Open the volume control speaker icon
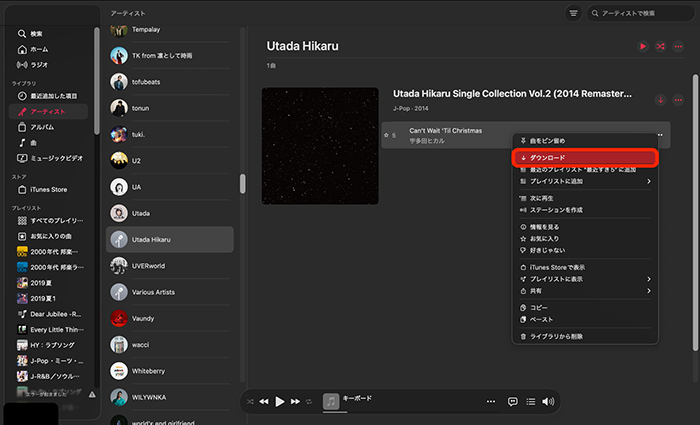 pos(548,402)
